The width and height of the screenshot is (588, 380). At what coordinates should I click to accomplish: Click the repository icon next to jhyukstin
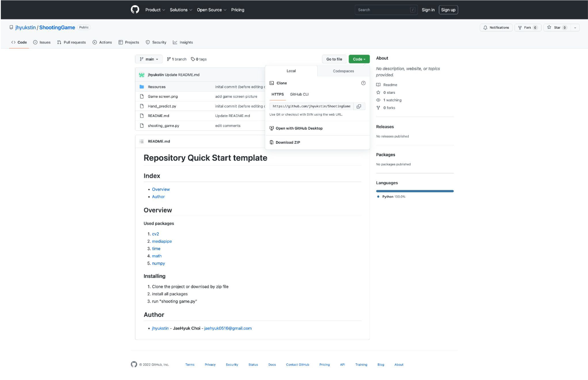[x=11, y=28]
